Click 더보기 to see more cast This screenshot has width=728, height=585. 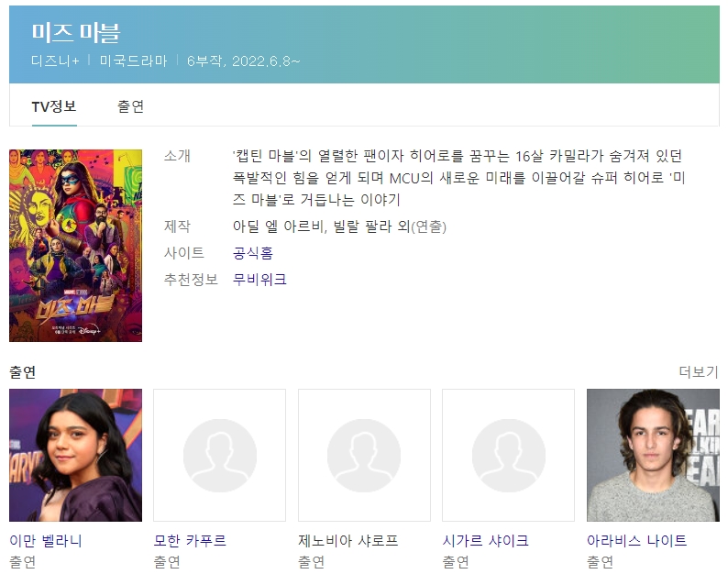(699, 371)
